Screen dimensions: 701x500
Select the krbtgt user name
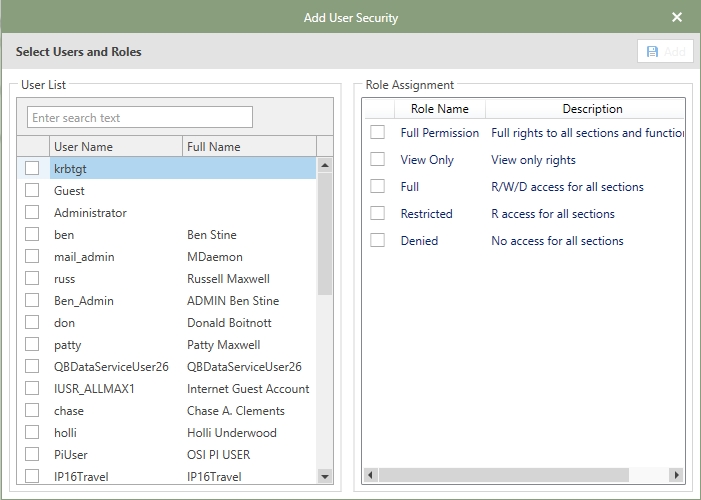coord(70,169)
